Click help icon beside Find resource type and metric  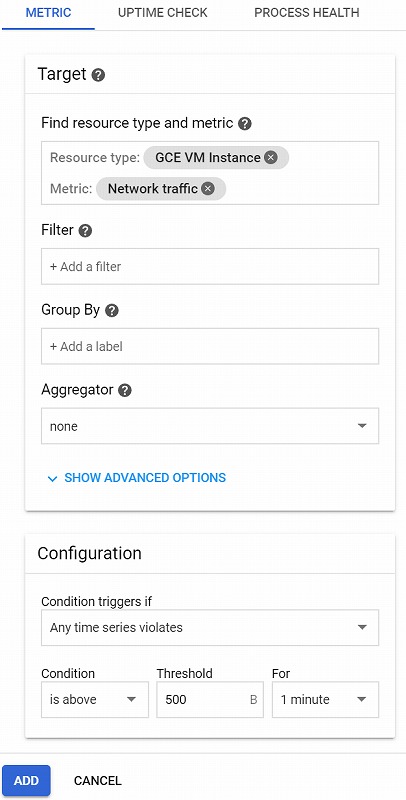[245, 123]
